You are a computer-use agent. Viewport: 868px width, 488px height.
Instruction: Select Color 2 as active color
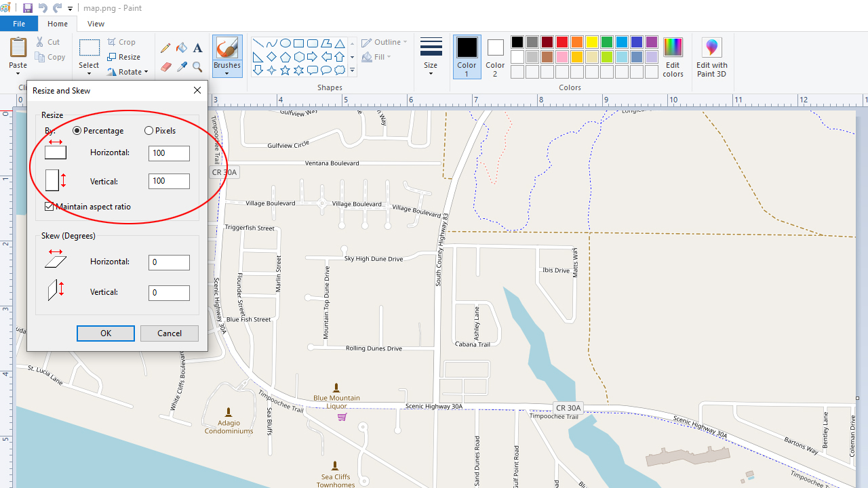(495, 57)
